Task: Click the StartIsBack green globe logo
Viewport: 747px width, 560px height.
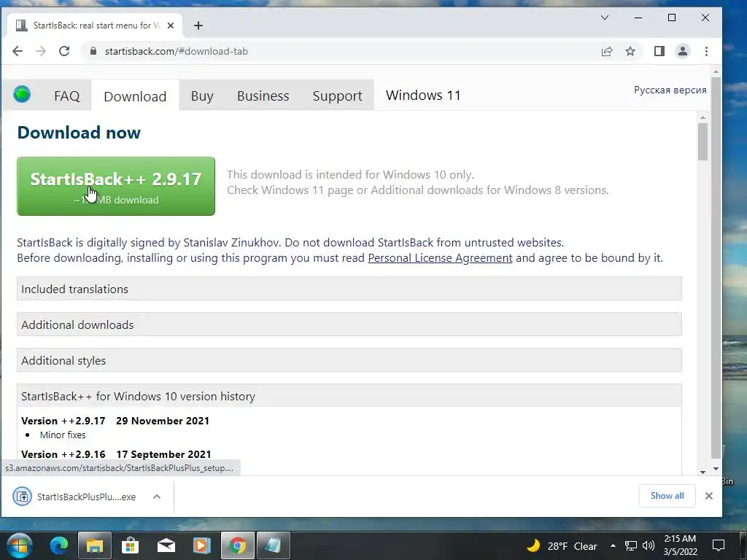Action: click(x=22, y=94)
